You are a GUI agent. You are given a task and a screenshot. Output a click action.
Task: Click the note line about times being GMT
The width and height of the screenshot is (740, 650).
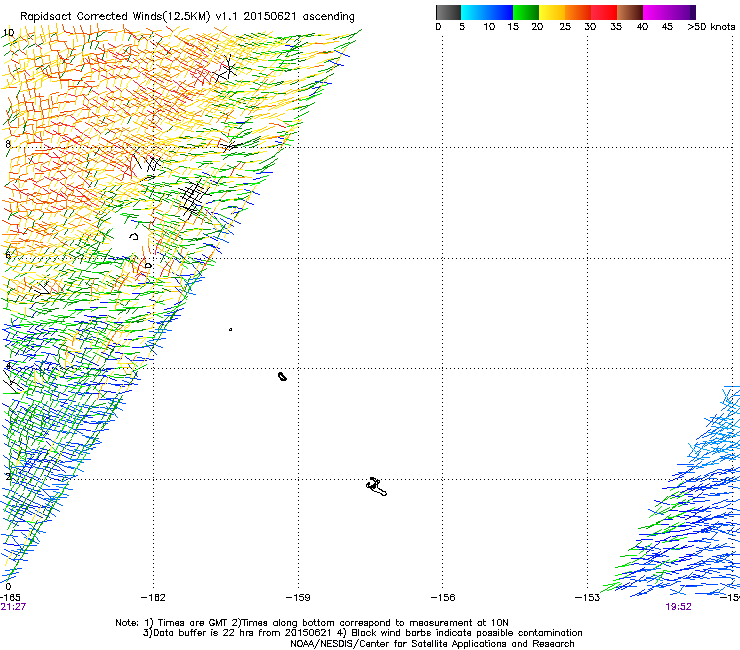coord(312,623)
